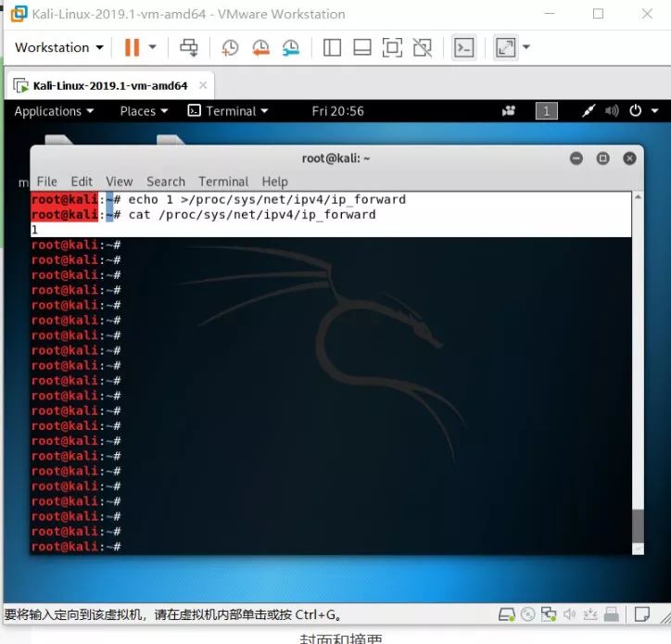Open the VMware console view button

(464, 47)
